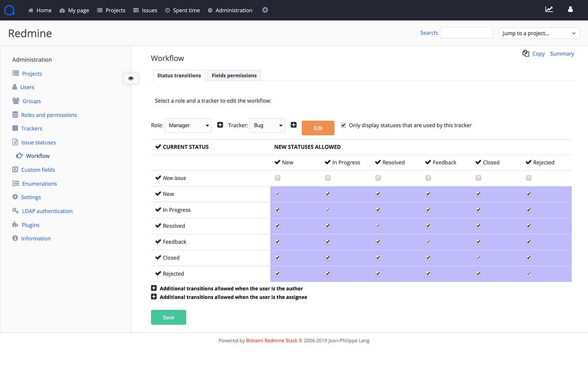Click the plus icon next to Tracker dropdown
Image resolution: width=588 pixels, height=368 pixels.
coord(294,125)
